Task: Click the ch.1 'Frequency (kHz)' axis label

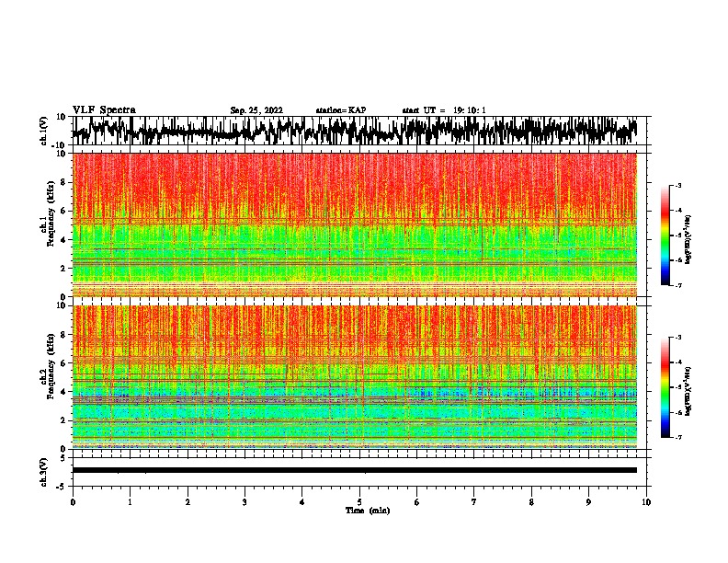Action: pos(51,214)
